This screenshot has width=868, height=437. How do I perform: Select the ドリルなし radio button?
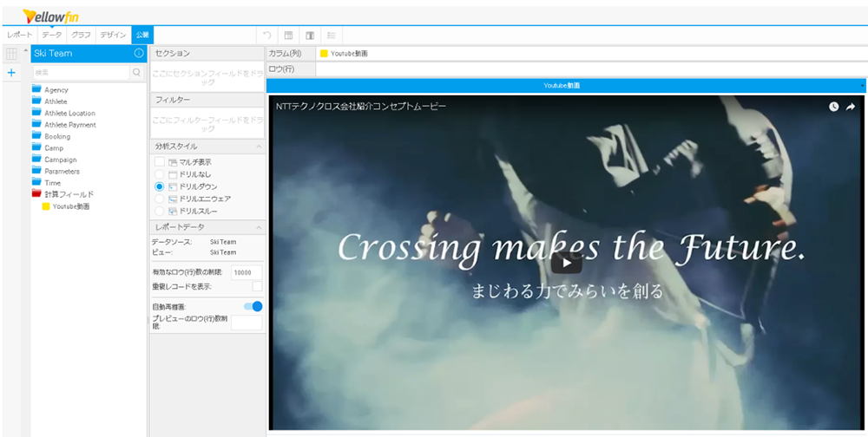tap(160, 174)
